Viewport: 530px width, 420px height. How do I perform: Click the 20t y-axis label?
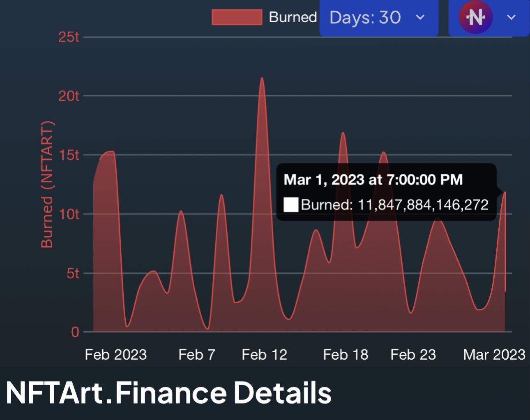click(x=69, y=96)
